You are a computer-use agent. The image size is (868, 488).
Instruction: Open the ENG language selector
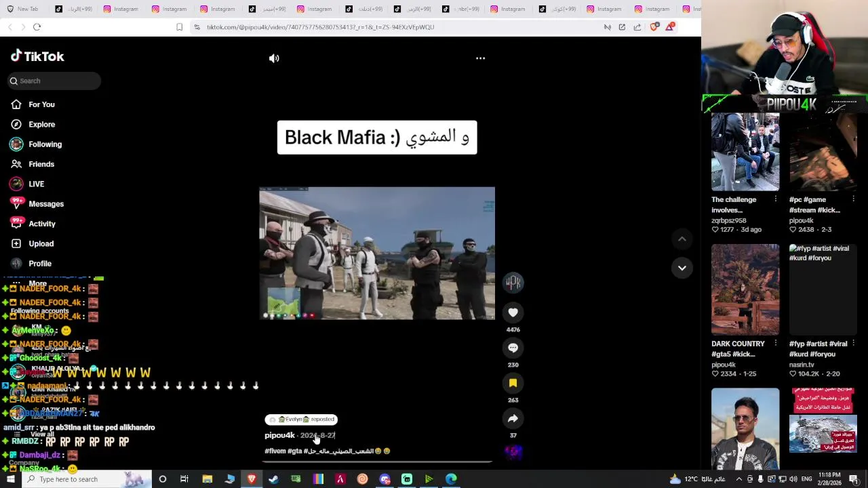coord(807,479)
